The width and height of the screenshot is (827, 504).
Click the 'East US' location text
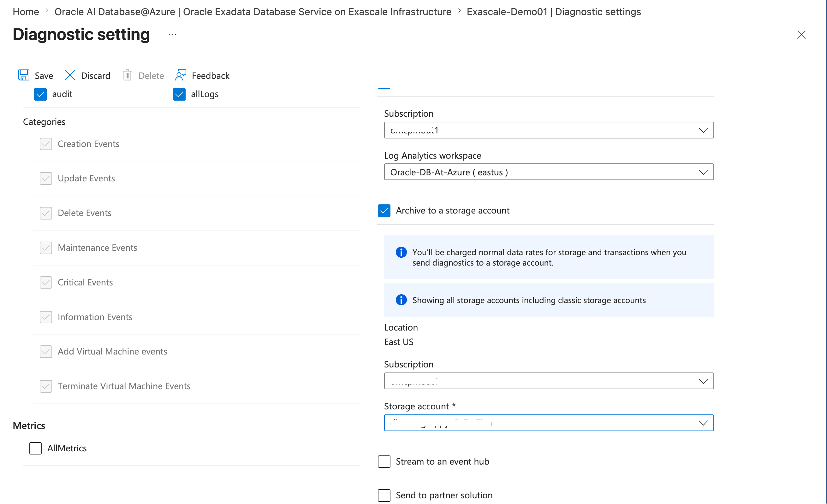click(x=399, y=342)
